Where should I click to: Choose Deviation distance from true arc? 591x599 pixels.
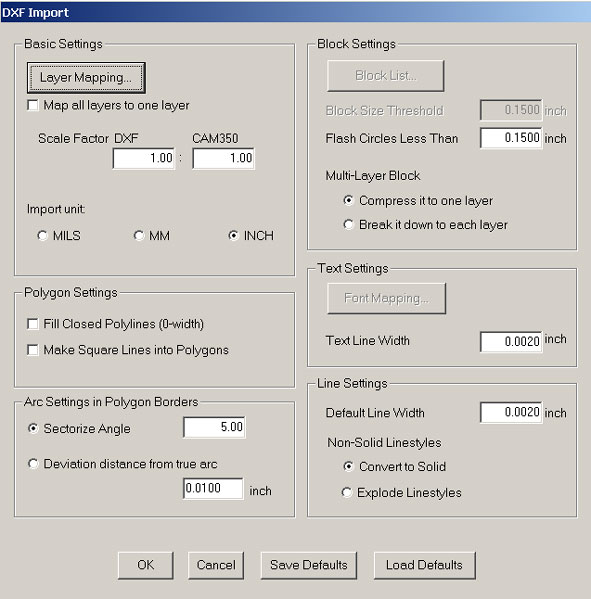click(x=33, y=464)
